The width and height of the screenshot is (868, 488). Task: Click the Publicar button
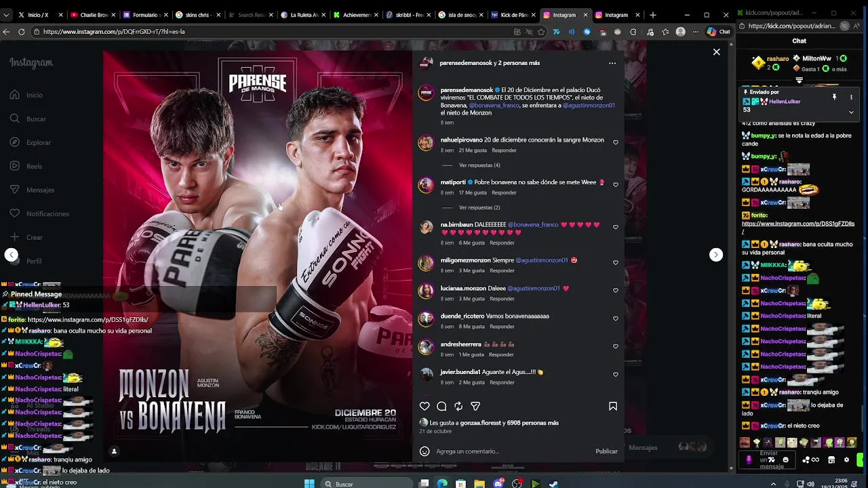pos(606,451)
